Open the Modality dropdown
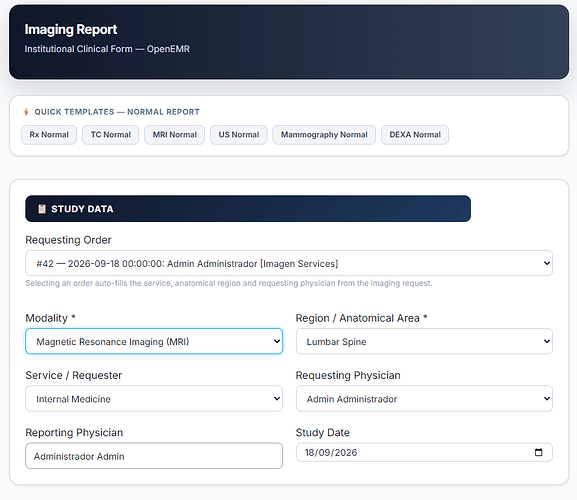Image resolution: width=577 pixels, height=500 pixels. (x=154, y=341)
